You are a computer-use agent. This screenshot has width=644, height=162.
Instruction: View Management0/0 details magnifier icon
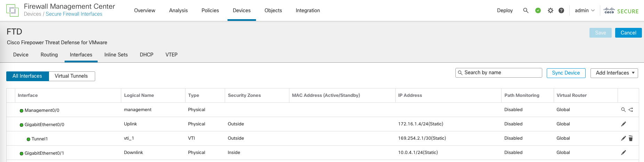tap(623, 110)
